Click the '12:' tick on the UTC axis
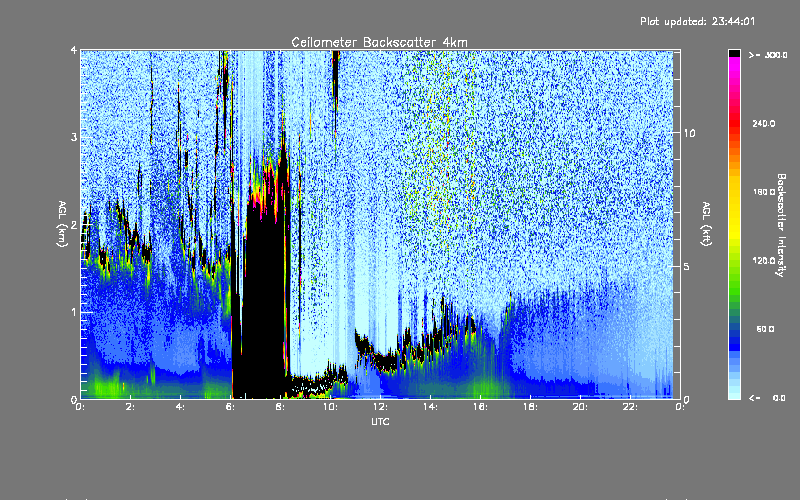Viewport: 800px width, 500px height. click(x=380, y=407)
